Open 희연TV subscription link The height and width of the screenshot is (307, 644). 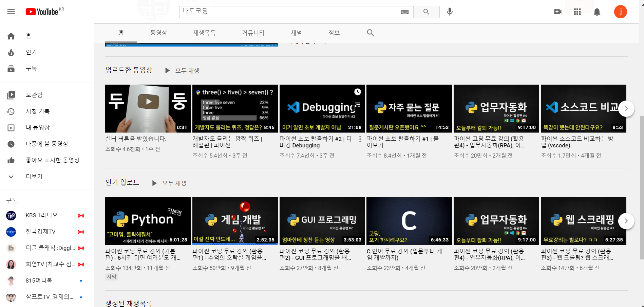click(x=47, y=264)
